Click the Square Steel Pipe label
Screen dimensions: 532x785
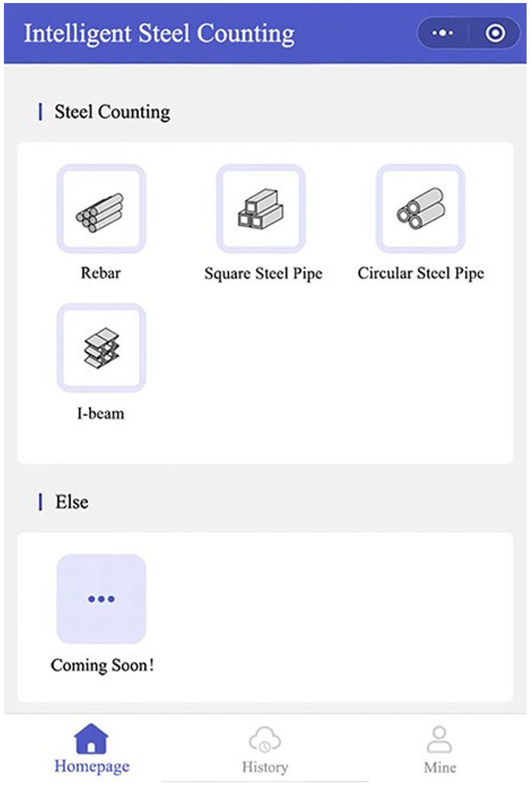tap(263, 273)
